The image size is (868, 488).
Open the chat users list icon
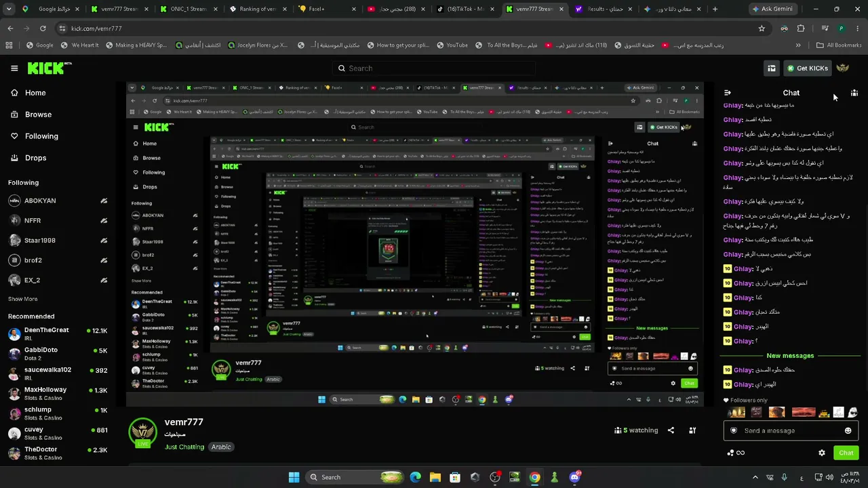click(854, 93)
